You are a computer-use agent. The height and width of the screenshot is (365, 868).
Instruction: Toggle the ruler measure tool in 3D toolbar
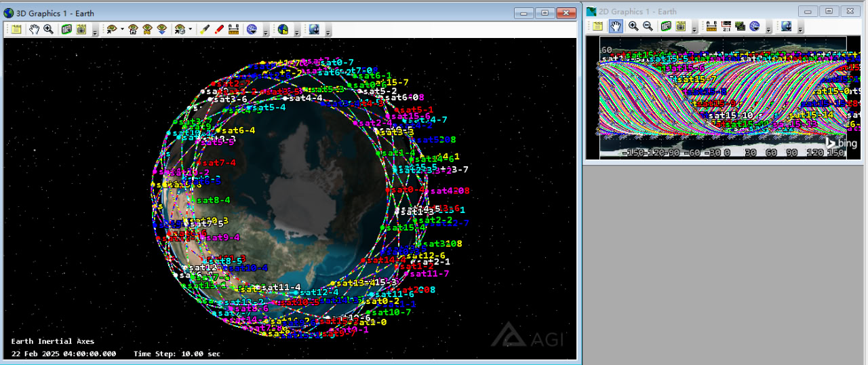click(234, 29)
